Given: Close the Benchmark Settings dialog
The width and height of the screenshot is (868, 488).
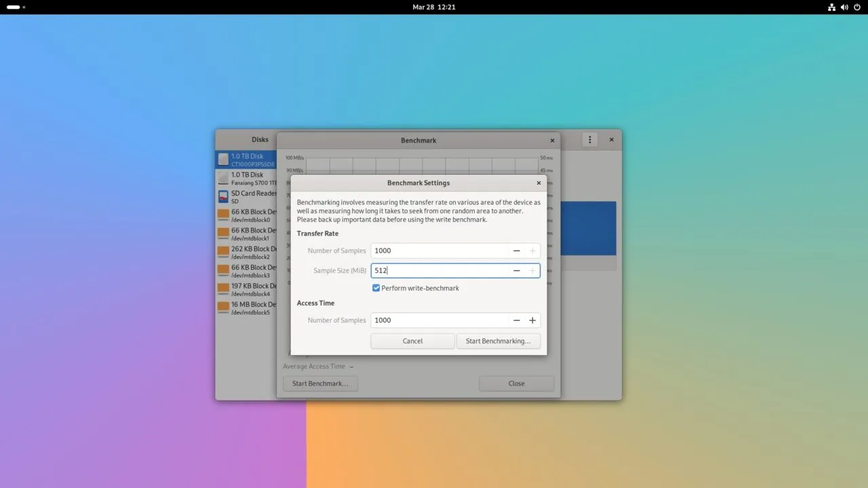Looking at the screenshot, I should coord(539,183).
